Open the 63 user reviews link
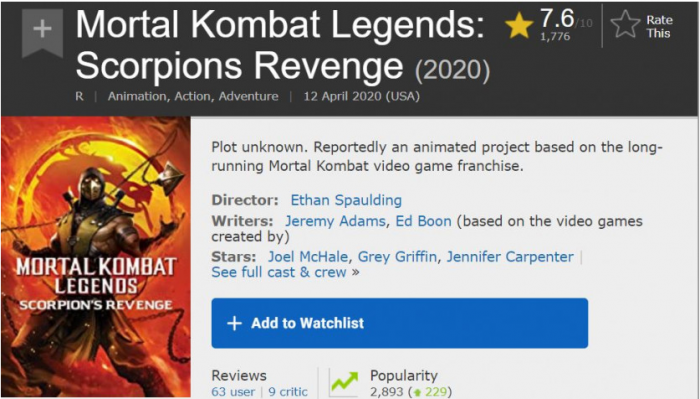This screenshot has width=700, height=399. click(233, 392)
